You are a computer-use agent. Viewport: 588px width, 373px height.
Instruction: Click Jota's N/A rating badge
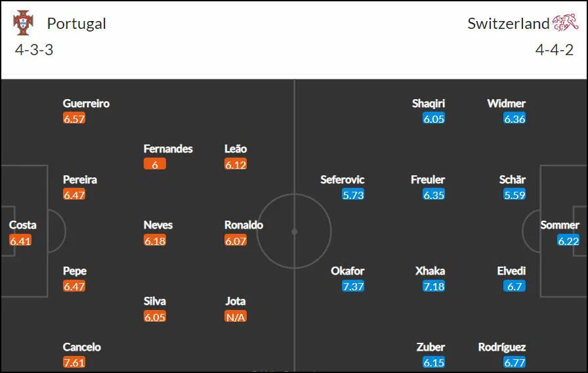[x=236, y=317]
